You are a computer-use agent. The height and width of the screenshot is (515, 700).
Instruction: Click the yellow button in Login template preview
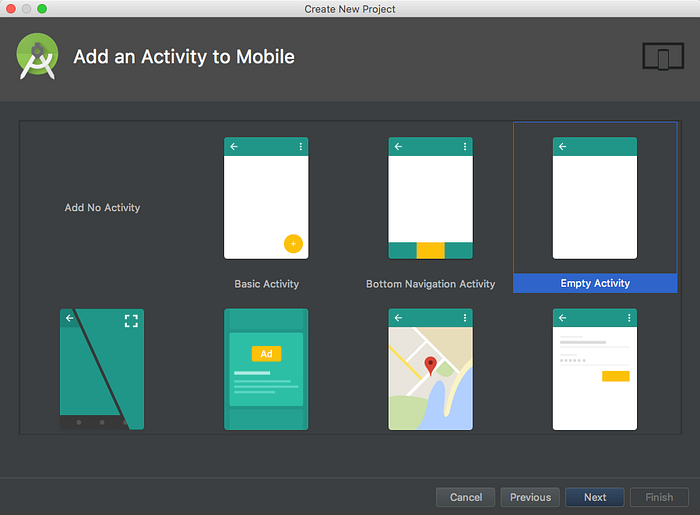(616, 376)
